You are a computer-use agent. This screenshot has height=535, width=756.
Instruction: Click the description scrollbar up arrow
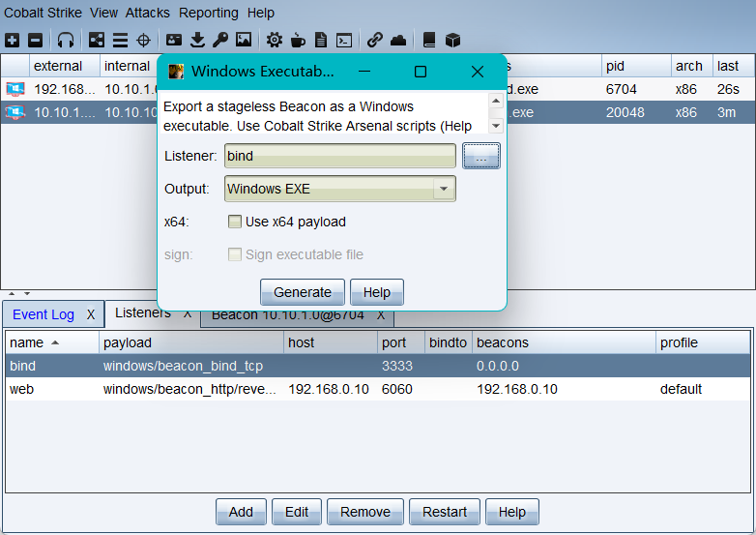496,101
